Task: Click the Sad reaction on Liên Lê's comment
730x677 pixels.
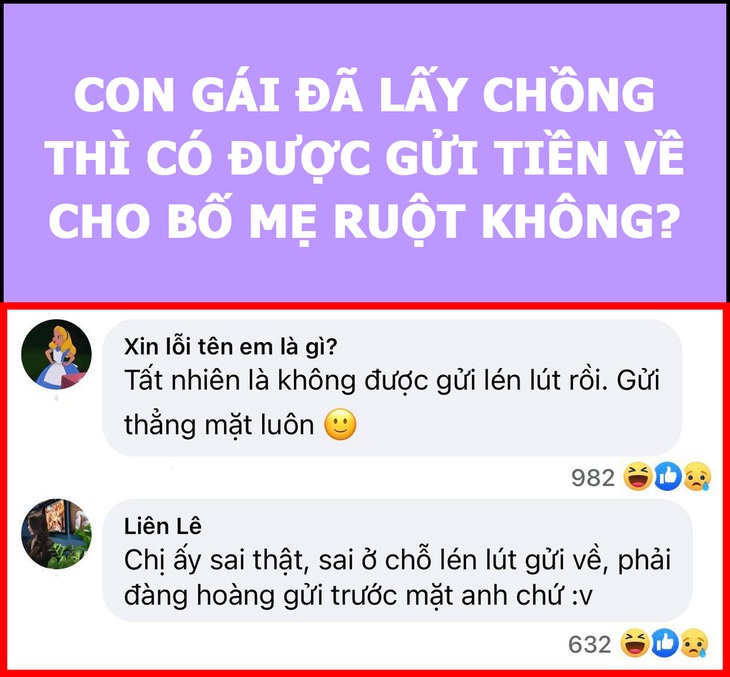Action: point(694,643)
